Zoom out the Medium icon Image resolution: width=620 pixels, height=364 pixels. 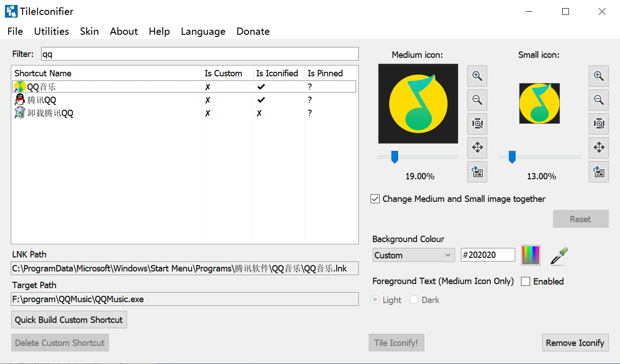click(x=477, y=100)
